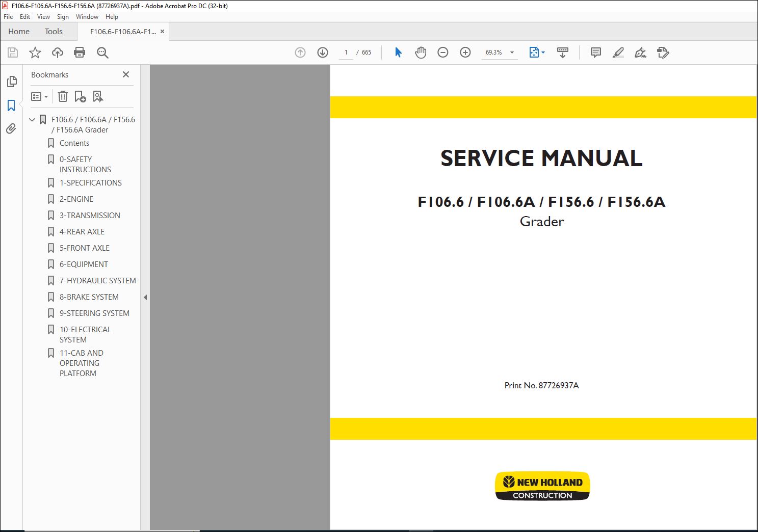758x532 pixels.
Task: Jump to 9-STEERING SYSTEM bookmark
Action: pos(94,313)
